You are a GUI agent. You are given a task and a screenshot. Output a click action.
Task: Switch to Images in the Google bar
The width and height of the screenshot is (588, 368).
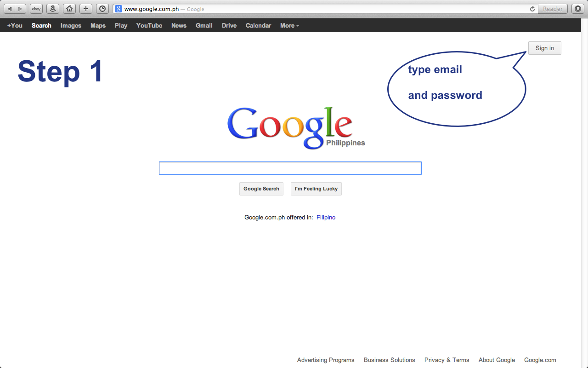[x=71, y=26]
